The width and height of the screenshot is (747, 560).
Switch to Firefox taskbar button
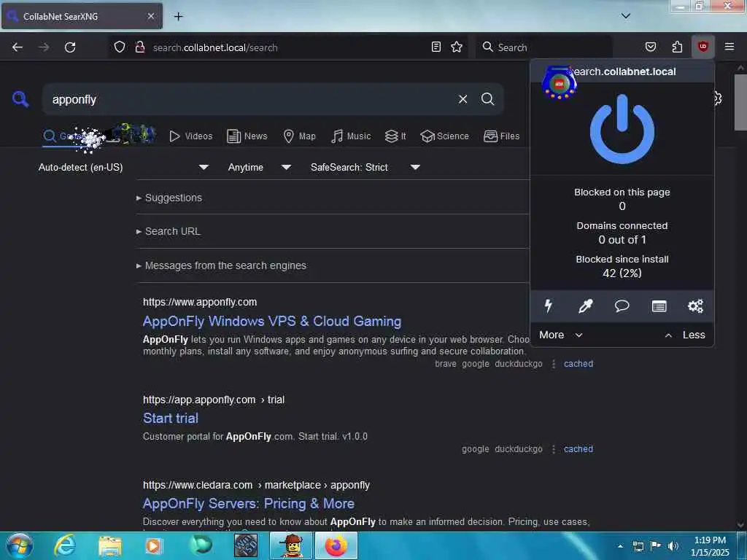tap(336, 545)
